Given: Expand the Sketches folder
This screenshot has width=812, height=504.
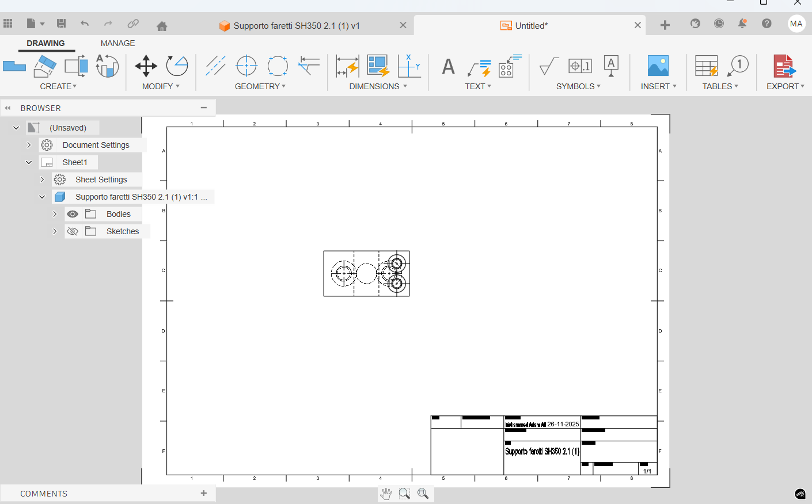Looking at the screenshot, I should coord(55,231).
